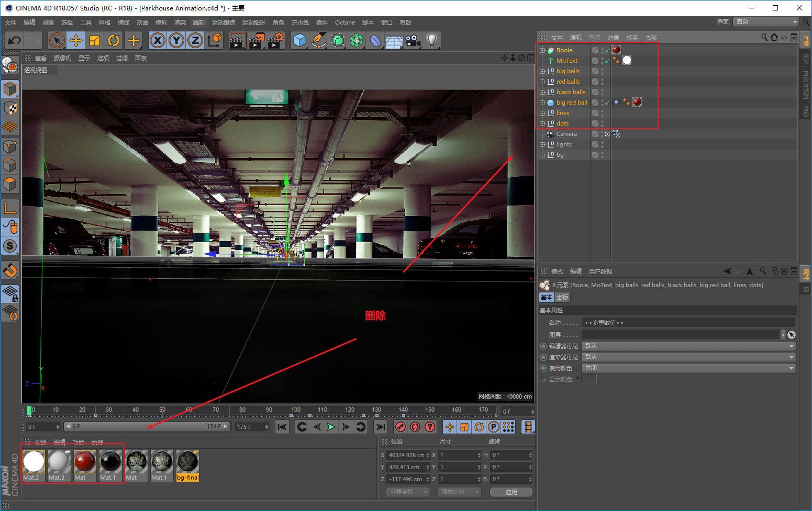Open the 编辑器可见 dropdown
Viewport: 812px width, 511px height.
click(688, 346)
